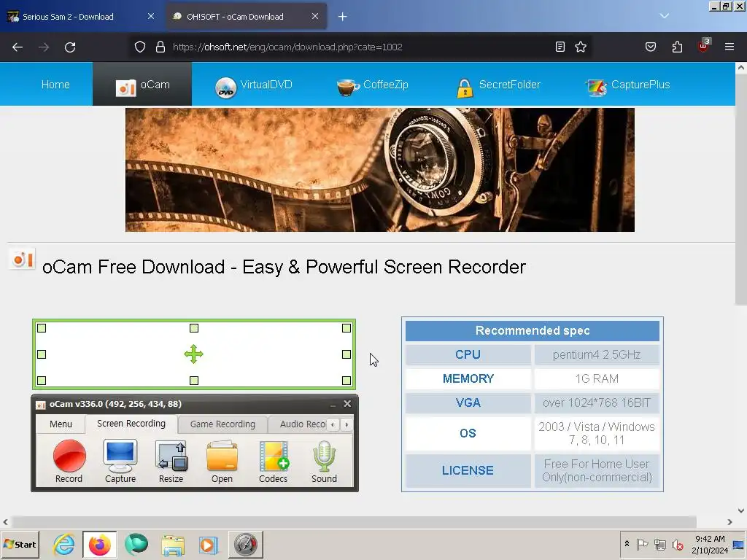This screenshot has height=560, width=747.
Task: Click scroll down arrow on vertical scrollbar
Action: 741,510
